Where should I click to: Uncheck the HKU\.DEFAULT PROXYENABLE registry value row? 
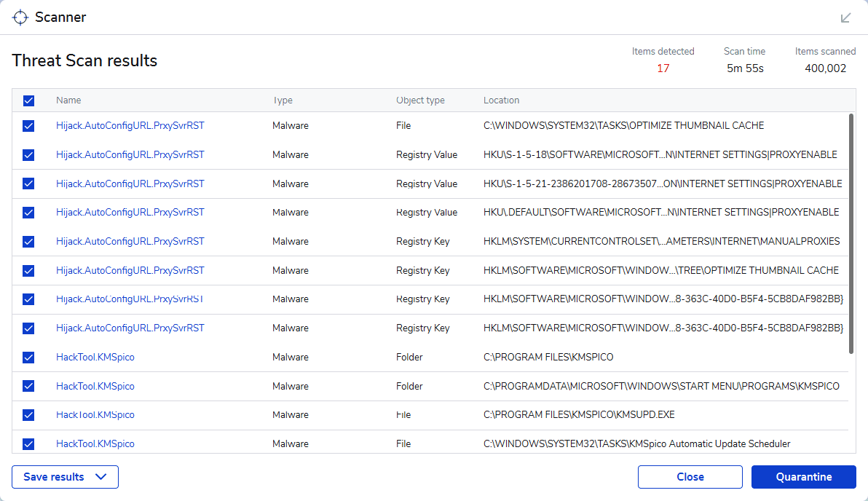28,212
